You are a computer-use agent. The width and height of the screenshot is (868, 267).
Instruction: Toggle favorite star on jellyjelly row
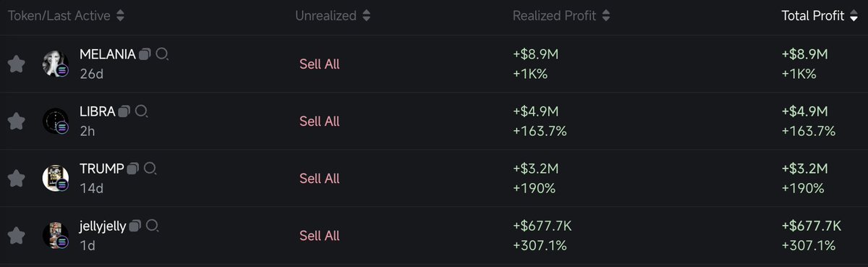[16, 235]
